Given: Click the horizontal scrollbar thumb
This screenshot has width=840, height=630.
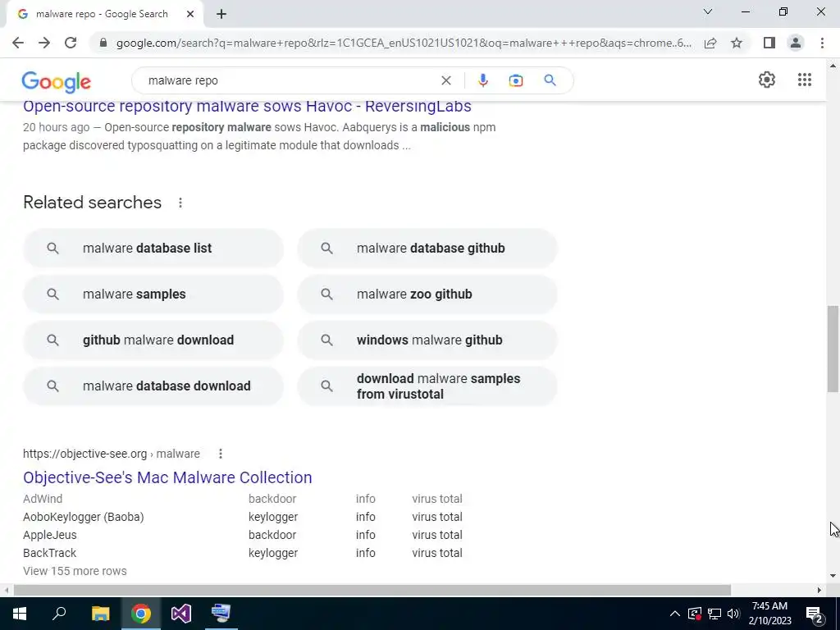Looking at the screenshot, I should click(372, 590).
